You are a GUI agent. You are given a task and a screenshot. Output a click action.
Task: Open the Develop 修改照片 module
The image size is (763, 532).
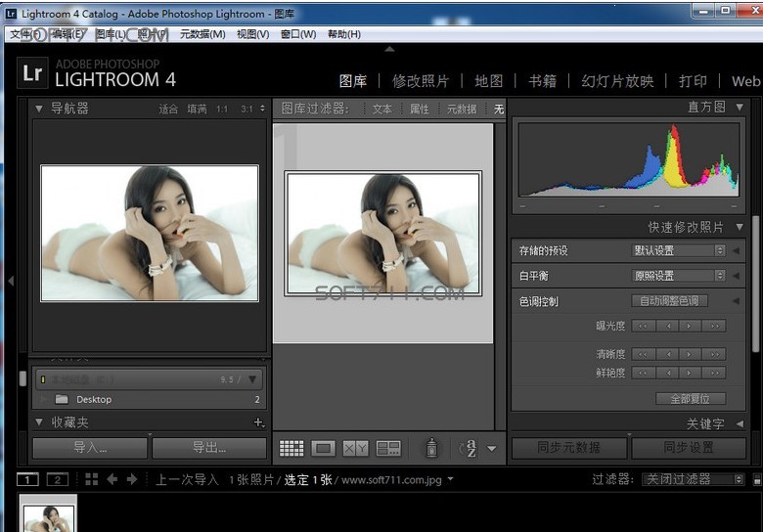point(421,81)
